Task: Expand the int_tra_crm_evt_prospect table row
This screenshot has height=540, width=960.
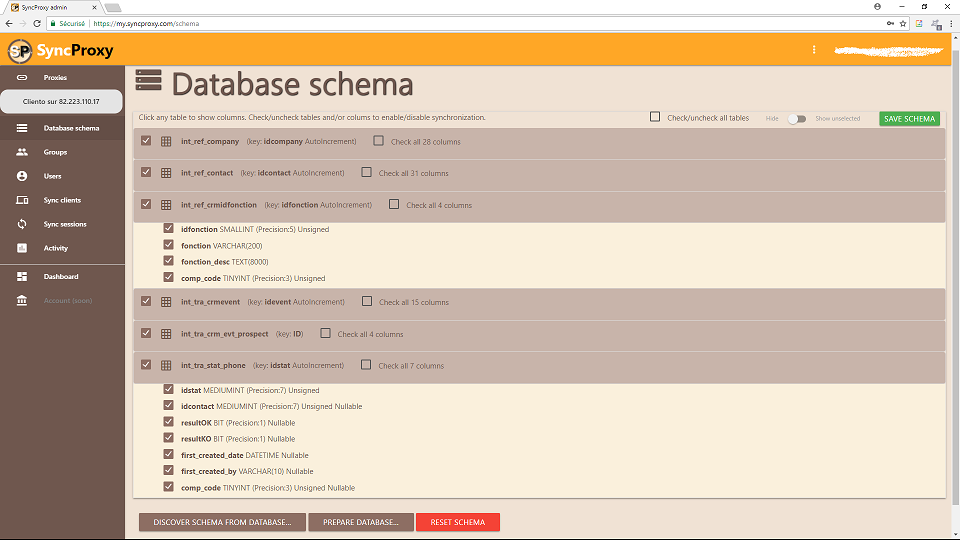Action: 539,334
